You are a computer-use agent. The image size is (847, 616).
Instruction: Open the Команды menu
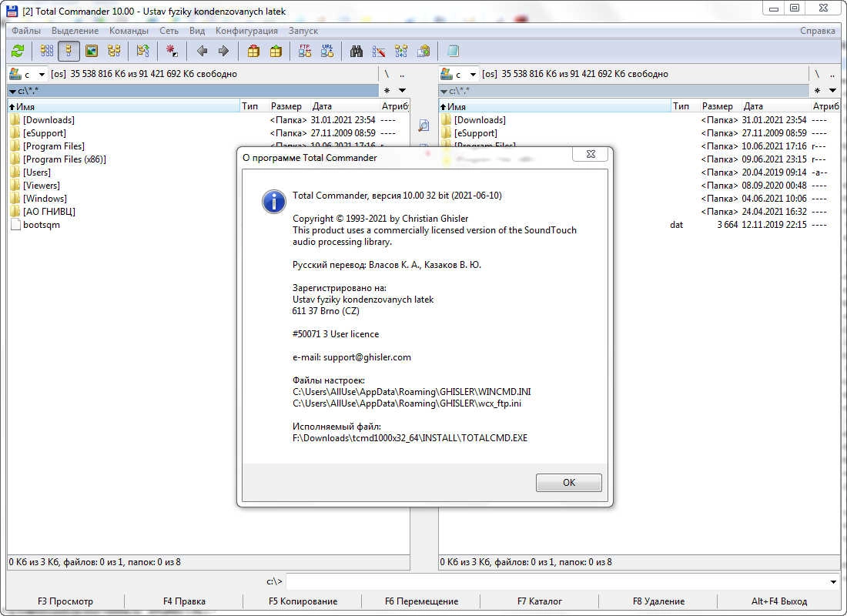(x=129, y=31)
